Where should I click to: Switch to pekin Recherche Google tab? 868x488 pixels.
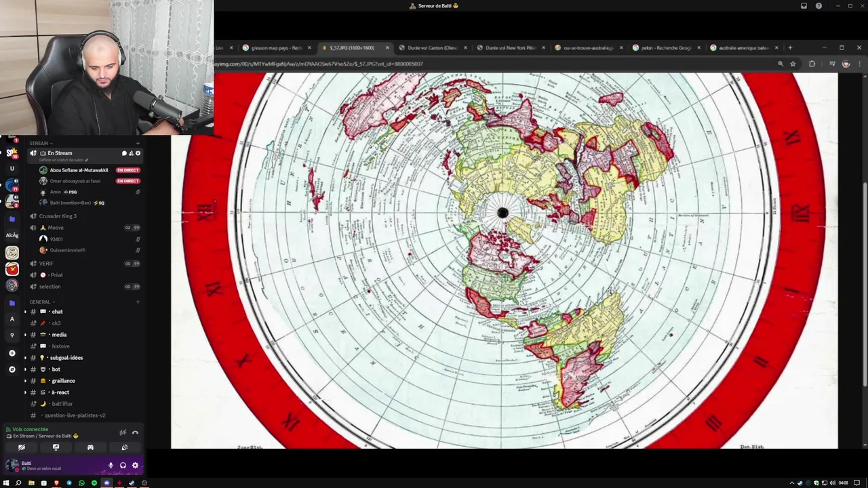click(666, 48)
